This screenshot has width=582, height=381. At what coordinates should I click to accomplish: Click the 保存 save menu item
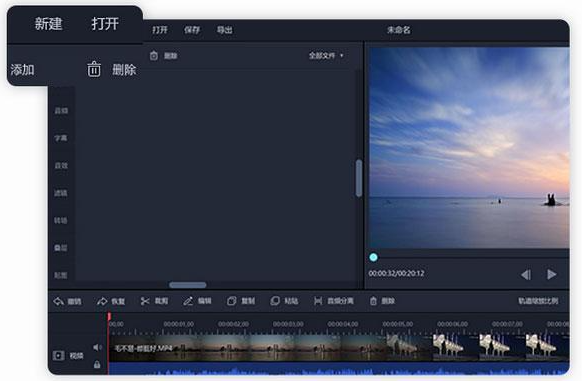pos(192,30)
